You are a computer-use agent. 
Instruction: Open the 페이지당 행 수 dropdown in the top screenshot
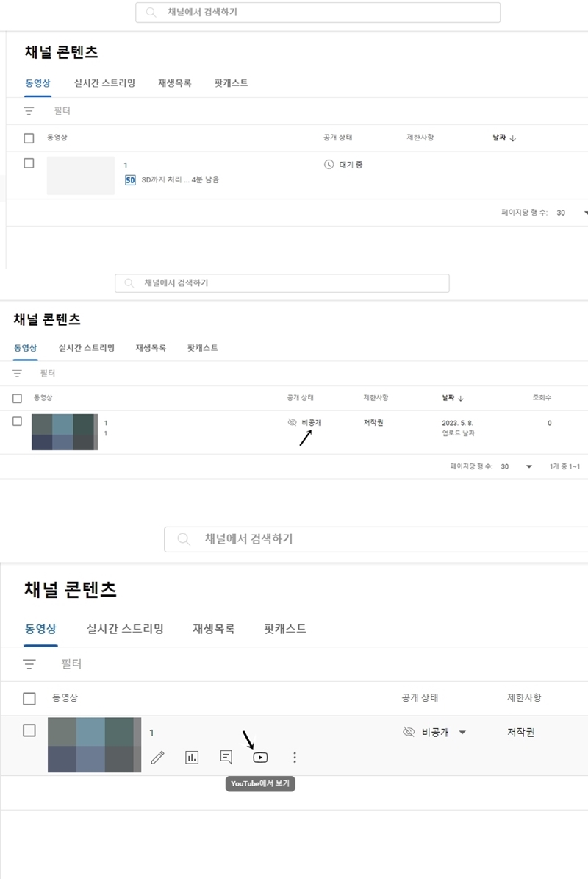coord(573,213)
